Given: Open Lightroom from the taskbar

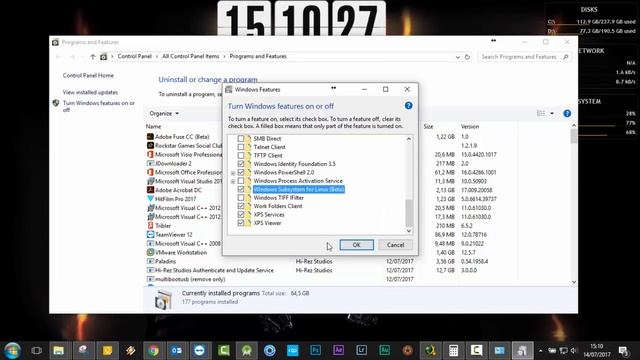Looking at the screenshot, I should 361,350.
